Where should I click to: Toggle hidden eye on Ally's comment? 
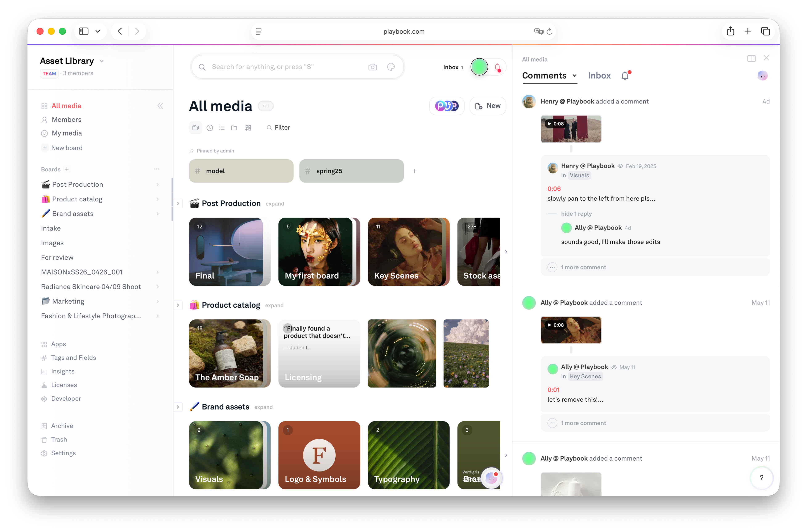pos(614,367)
